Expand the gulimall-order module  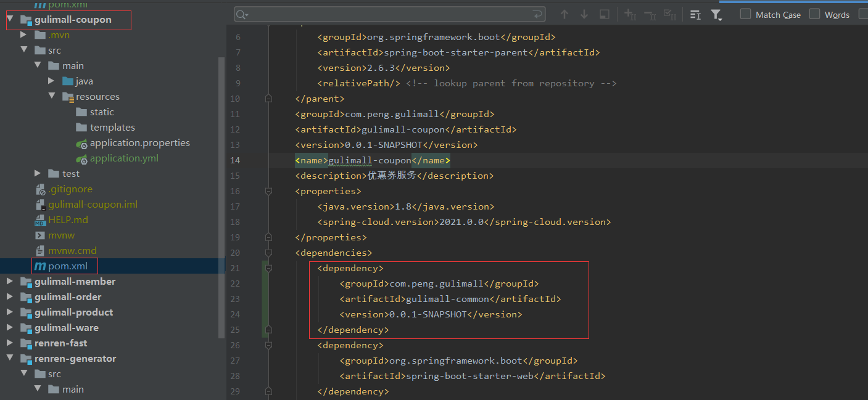point(10,297)
